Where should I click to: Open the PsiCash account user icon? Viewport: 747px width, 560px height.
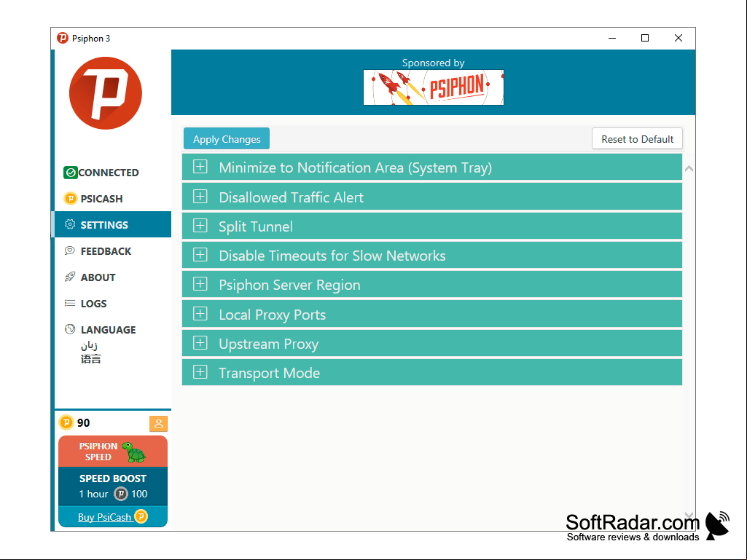pos(159,423)
